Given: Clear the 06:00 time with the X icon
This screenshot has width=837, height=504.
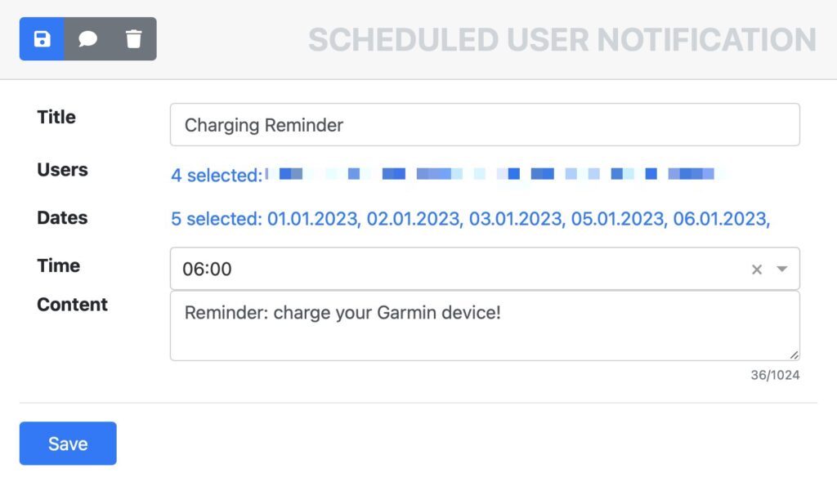Looking at the screenshot, I should pyautogui.click(x=756, y=270).
